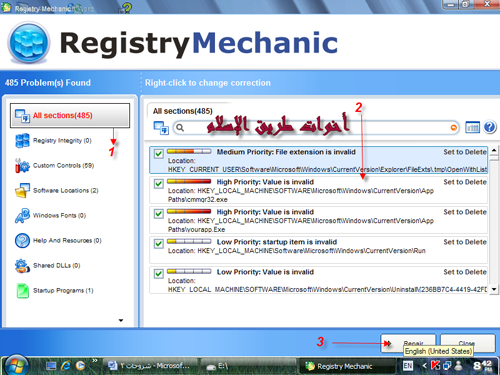The width and height of the screenshot is (500, 375).
Task: Click Kaspersky tray icon
Action: click(x=435, y=366)
